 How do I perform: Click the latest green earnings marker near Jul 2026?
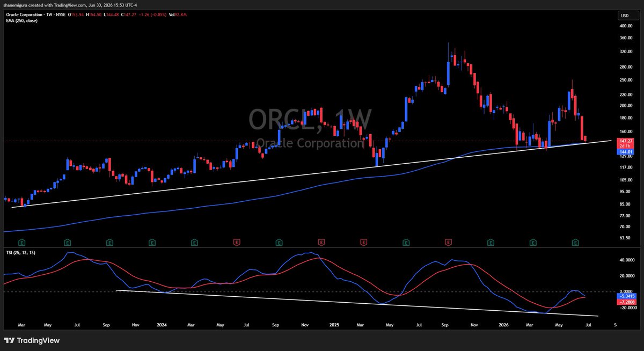coord(576,243)
